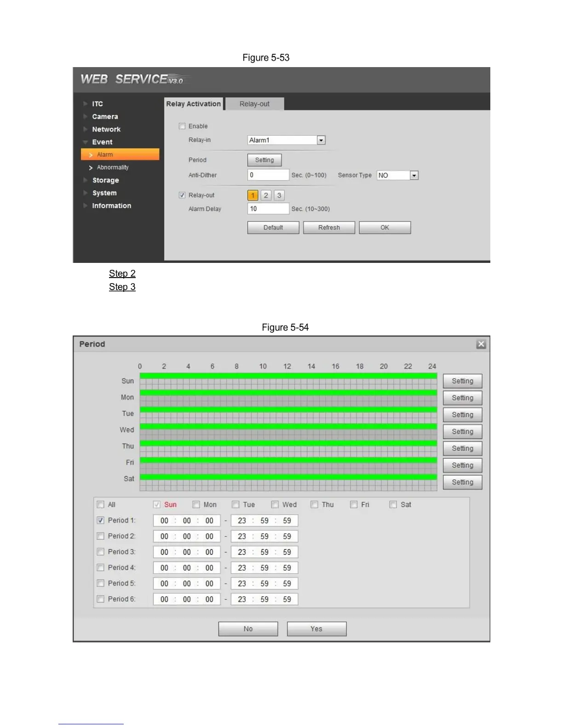563x728 pixels.
Task: Click Period 3 start time field
Action: (187, 552)
